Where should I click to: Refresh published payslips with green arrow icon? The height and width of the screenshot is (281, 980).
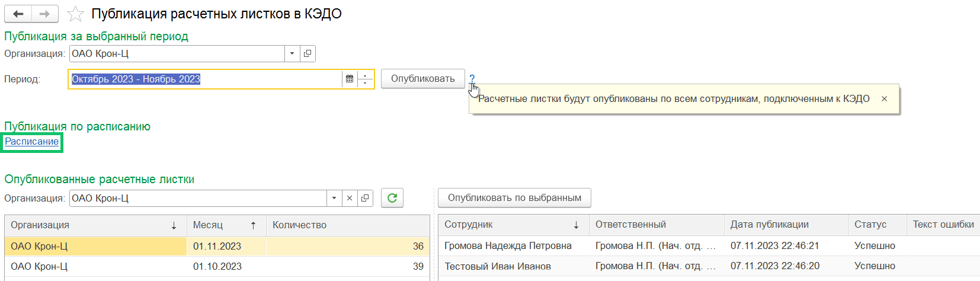pos(392,198)
